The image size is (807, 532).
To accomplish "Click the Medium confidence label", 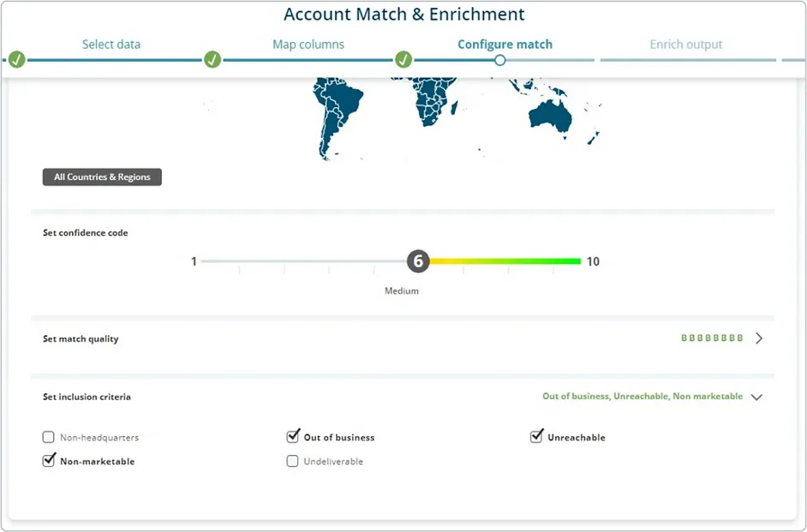I will coord(402,290).
